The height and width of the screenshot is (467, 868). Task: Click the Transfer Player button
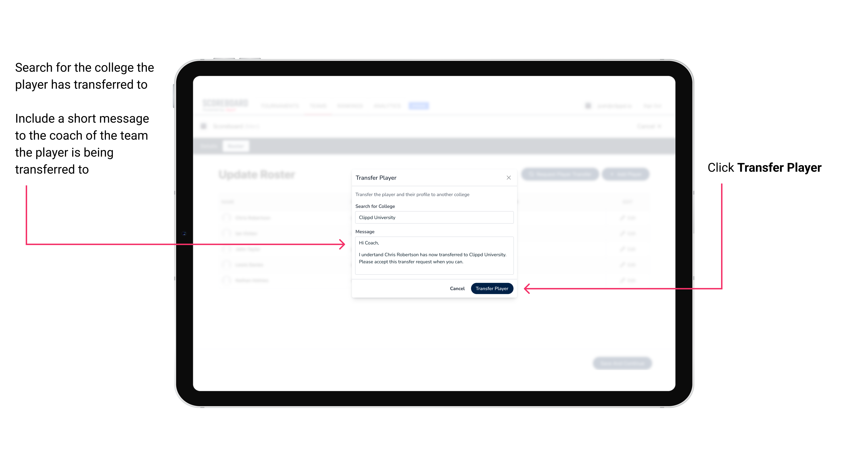pyautogui.click(x=492, y=288)
